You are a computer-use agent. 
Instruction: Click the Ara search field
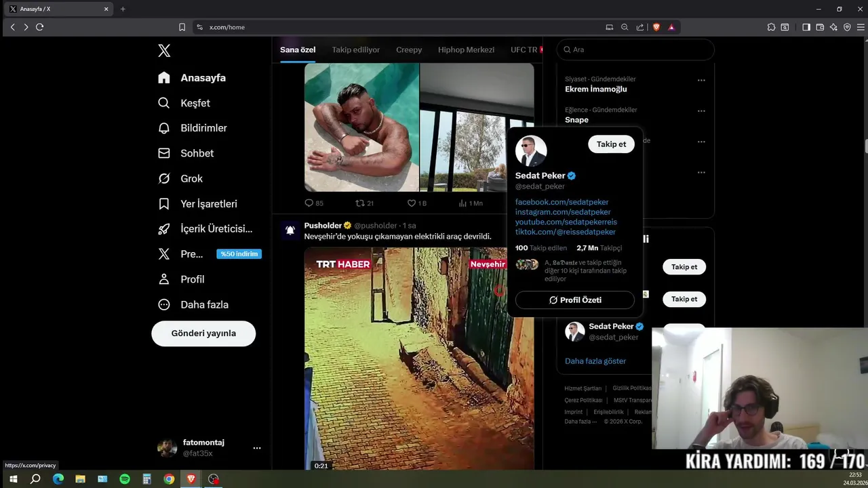(x=635, y=49)
